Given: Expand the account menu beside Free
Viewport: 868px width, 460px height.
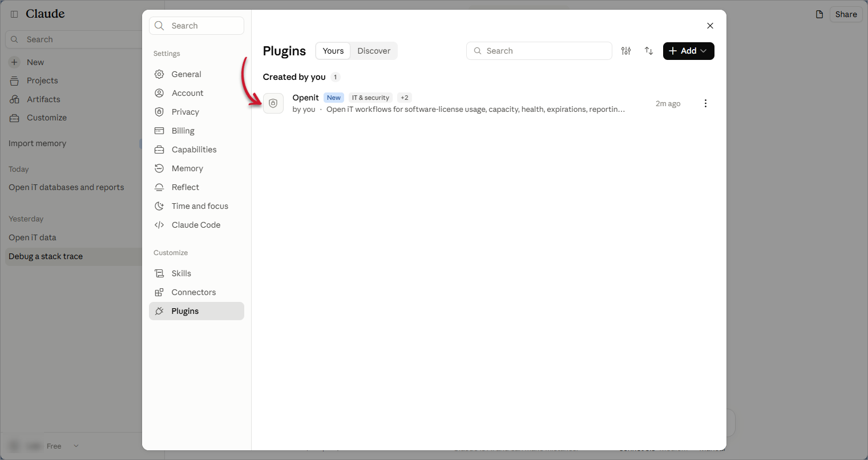Looking at the screenshot, I should tap(76, 446).
